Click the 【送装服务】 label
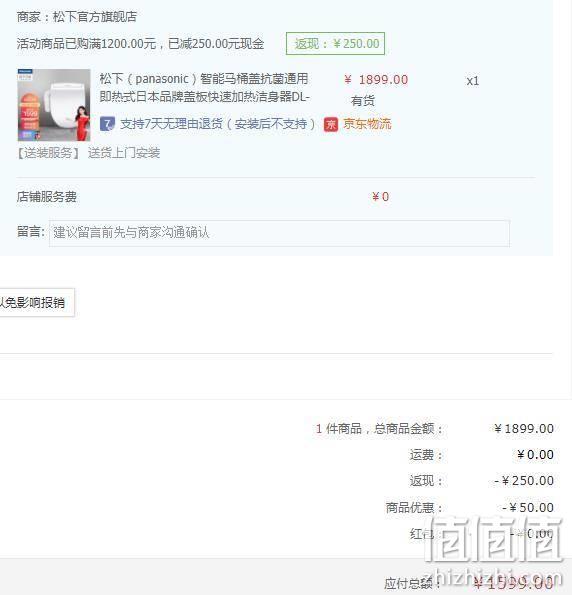Image resolution: width=572 pixels, height=595 pixels. (48, 153)
